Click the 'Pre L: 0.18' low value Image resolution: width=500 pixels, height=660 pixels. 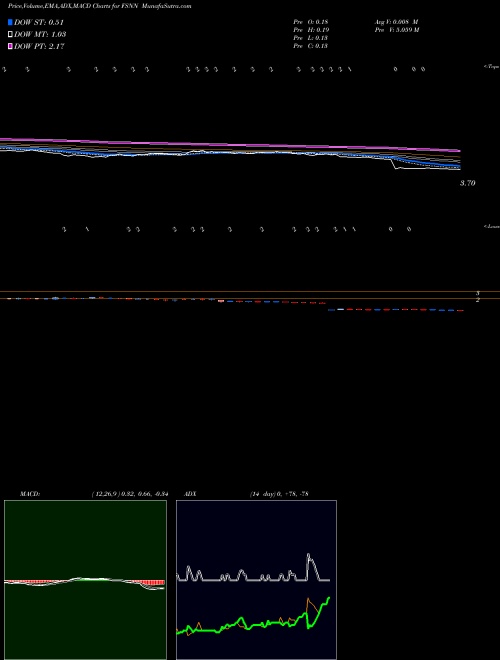[311, 38]
